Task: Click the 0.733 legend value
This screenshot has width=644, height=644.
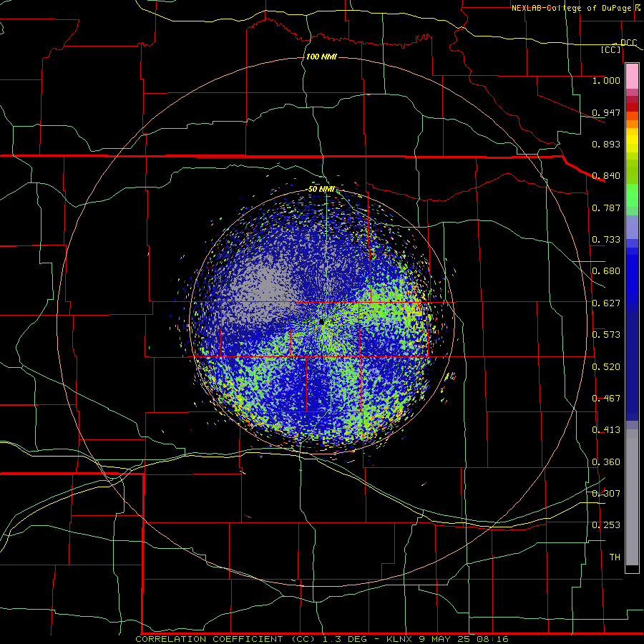Action: [x=606, y=240]
